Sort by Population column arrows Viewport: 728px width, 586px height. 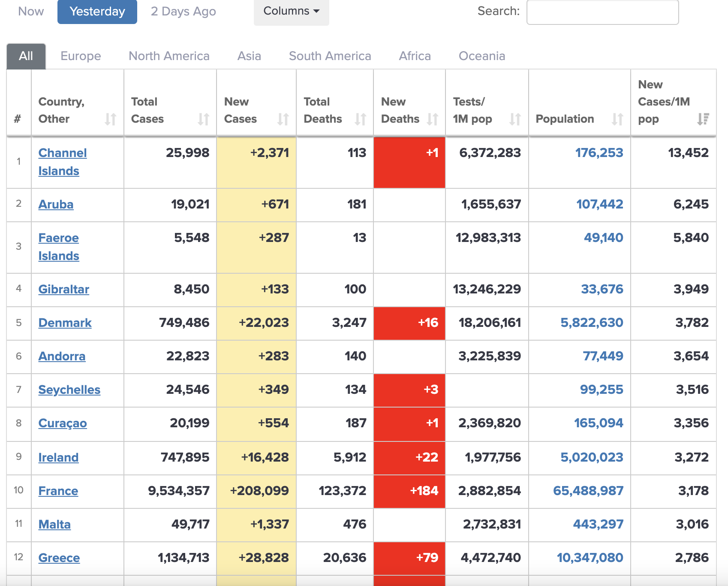617,119
